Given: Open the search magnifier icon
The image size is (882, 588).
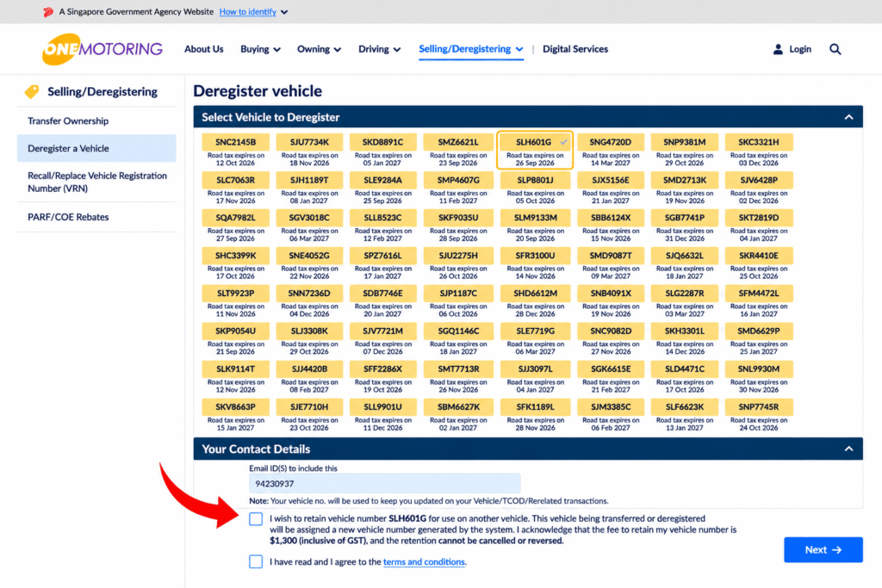Looking at the screenshot, I should [x=835, y=49].
